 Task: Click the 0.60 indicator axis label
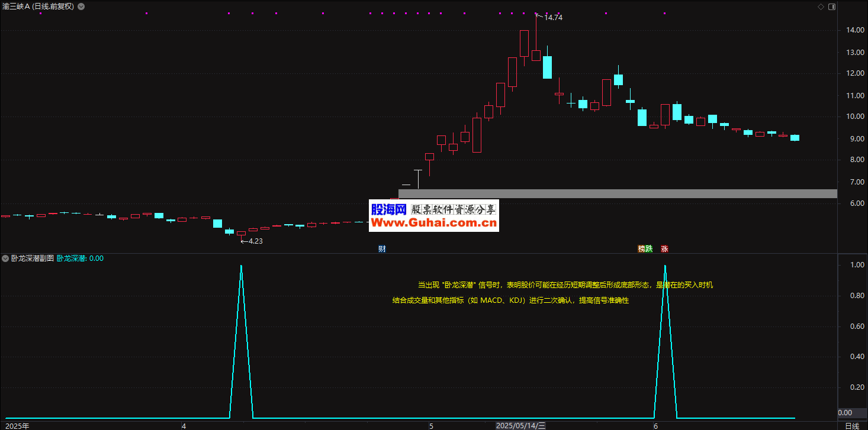pos(857,326)
